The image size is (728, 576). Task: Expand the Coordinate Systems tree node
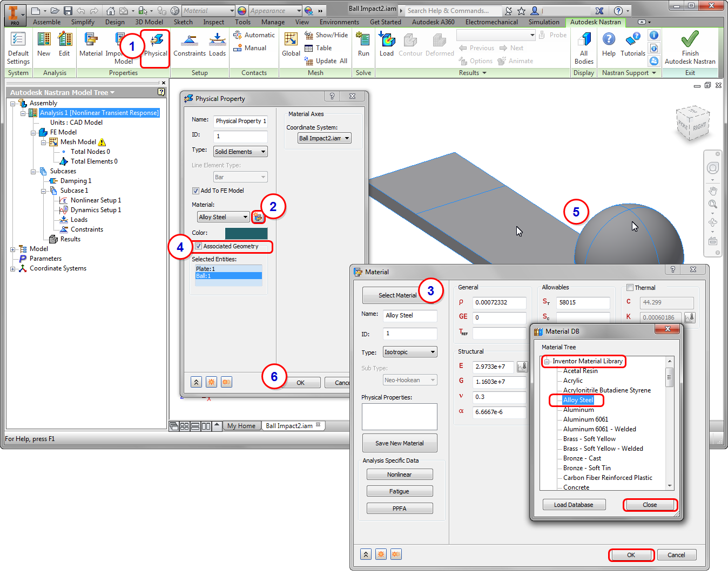coord(13,268)
